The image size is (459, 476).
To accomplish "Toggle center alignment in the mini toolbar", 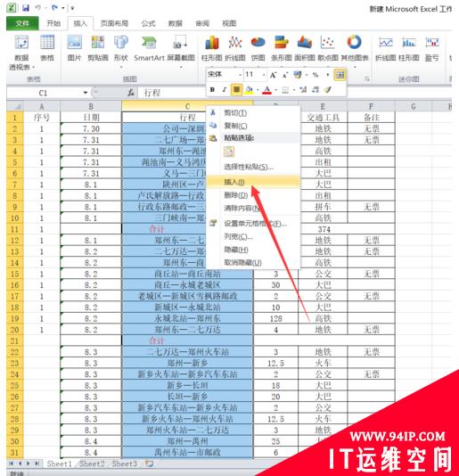I will pos(236,89).
